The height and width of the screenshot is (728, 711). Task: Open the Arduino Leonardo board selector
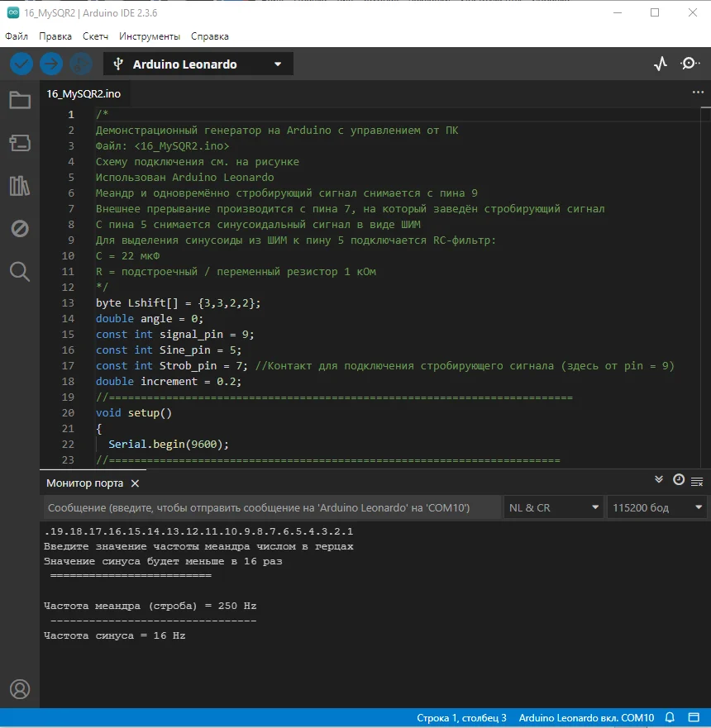click(198, 63)
